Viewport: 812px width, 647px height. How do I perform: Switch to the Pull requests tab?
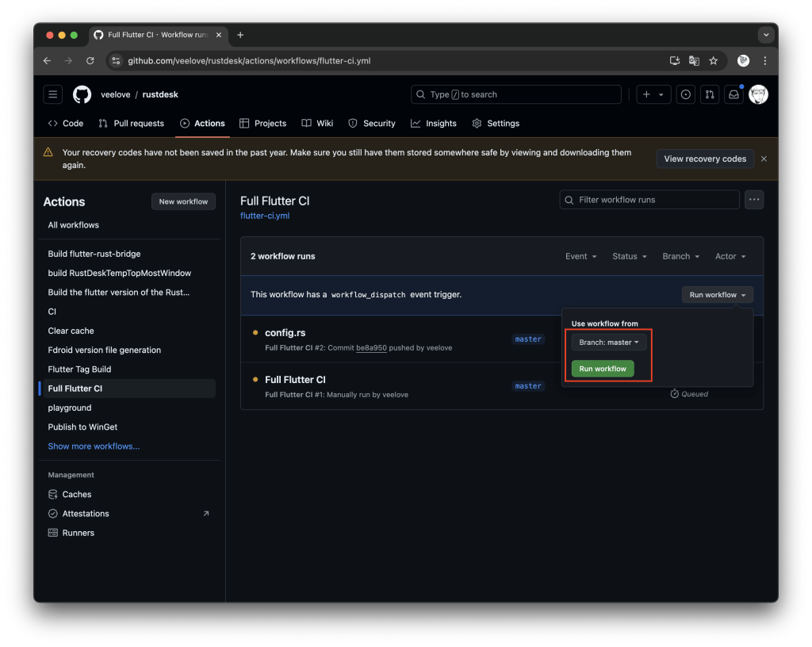[x=132, y=124]
